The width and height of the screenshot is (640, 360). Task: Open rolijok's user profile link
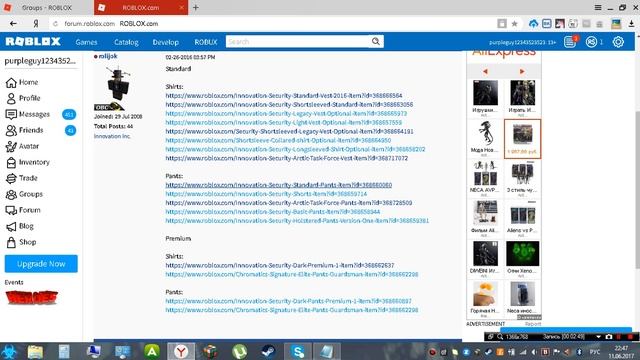[x=108, y=56]
